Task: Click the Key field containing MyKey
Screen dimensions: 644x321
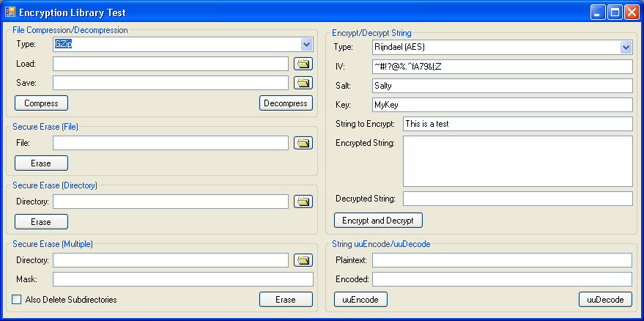Action: 503,104
